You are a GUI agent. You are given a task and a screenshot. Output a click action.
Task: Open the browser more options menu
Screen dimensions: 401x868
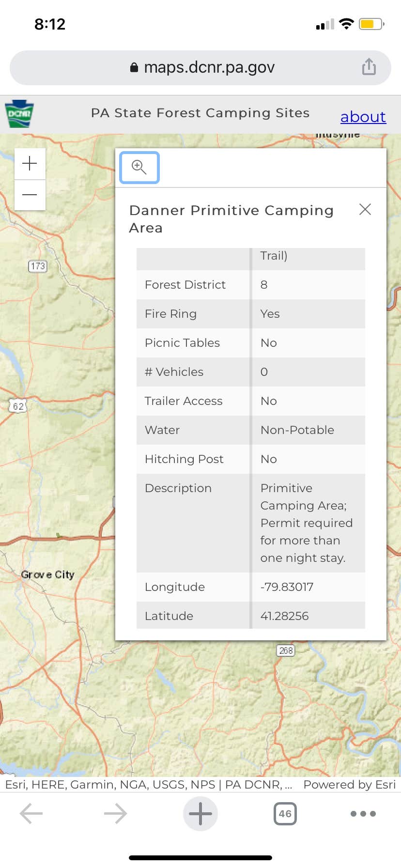[x=363, y=814]
